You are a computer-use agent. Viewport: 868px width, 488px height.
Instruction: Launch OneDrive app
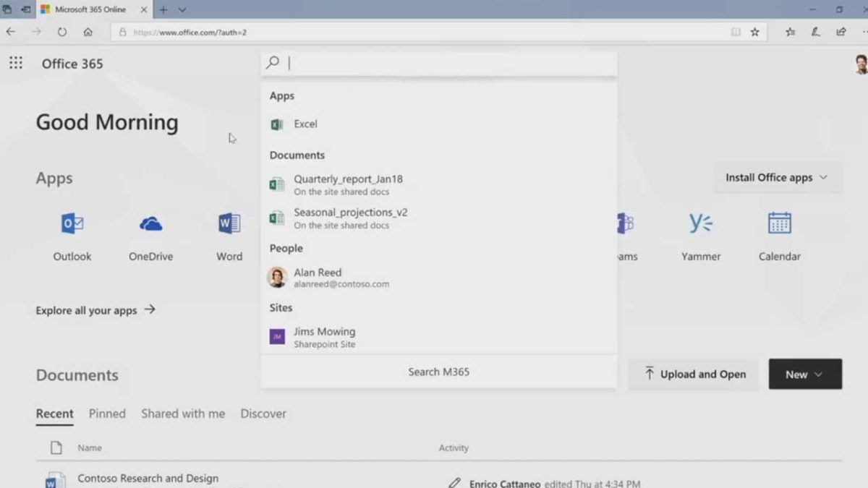point(150,236)
